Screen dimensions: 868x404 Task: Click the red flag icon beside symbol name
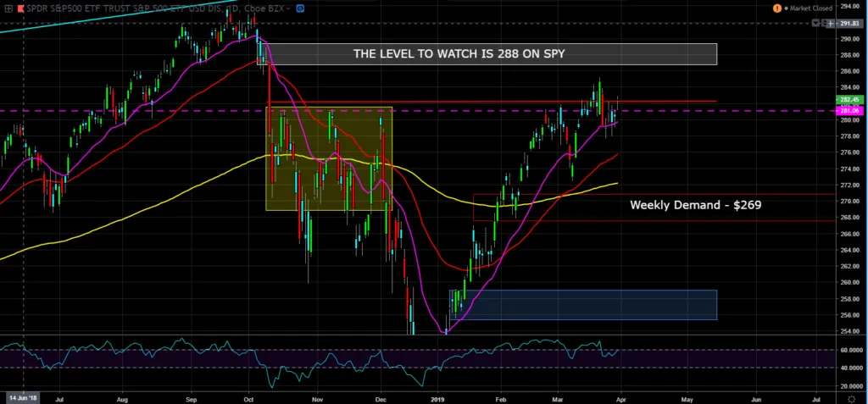(19, 8)
